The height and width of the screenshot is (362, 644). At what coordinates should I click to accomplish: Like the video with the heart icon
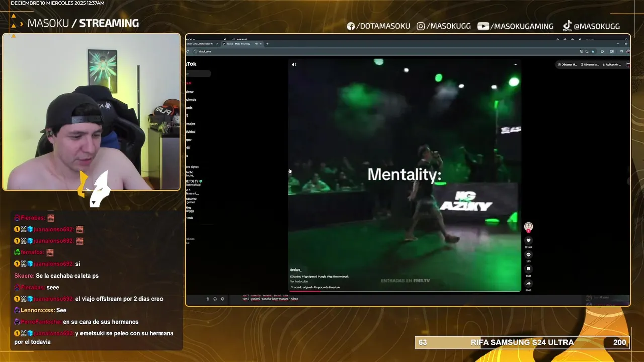tap(528, 241)
